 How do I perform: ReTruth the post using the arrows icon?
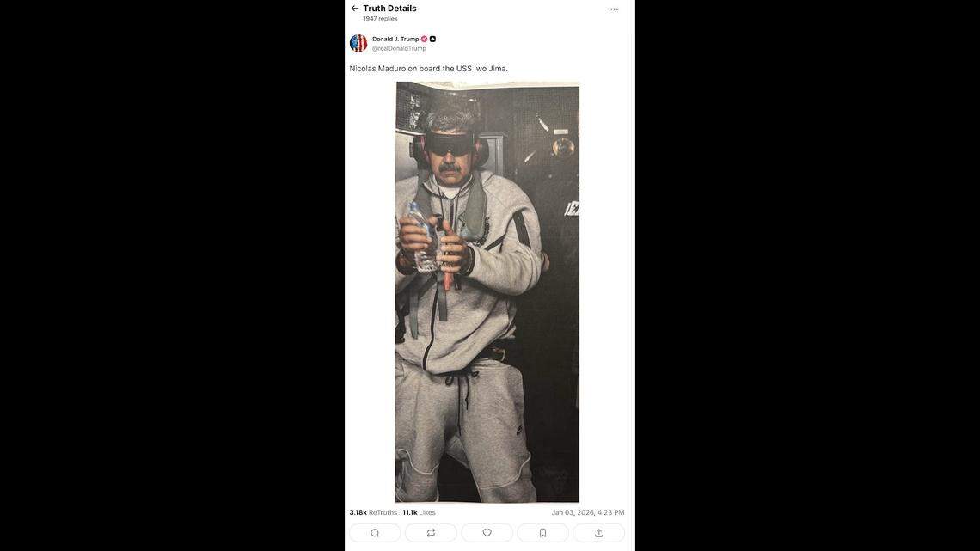pos(432,533)
